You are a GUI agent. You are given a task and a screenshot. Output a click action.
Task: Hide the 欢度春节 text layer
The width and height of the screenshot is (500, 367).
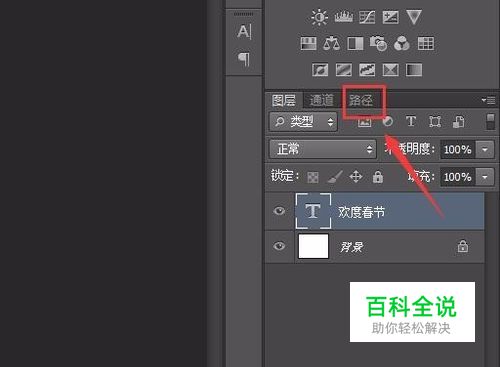[x=279, y=211]
